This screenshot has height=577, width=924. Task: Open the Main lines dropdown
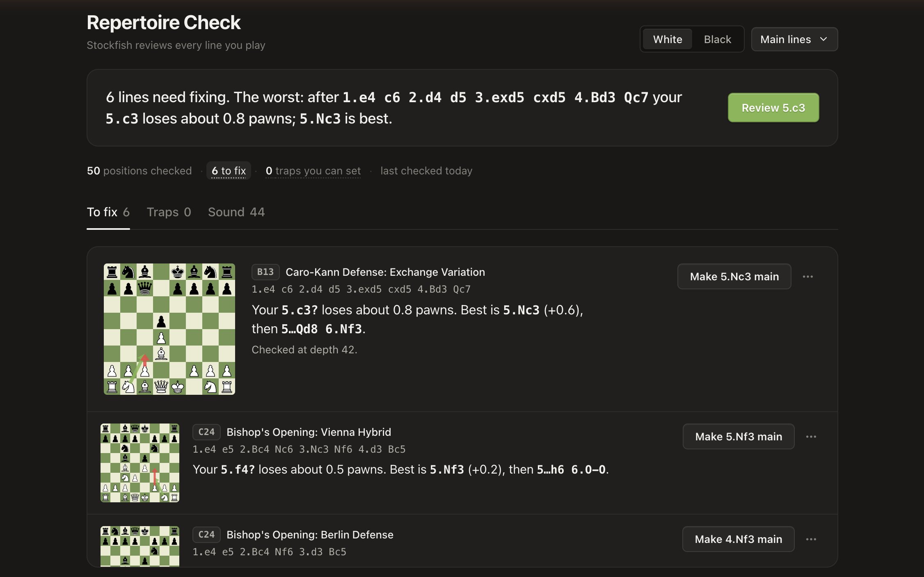click(794, 39)
